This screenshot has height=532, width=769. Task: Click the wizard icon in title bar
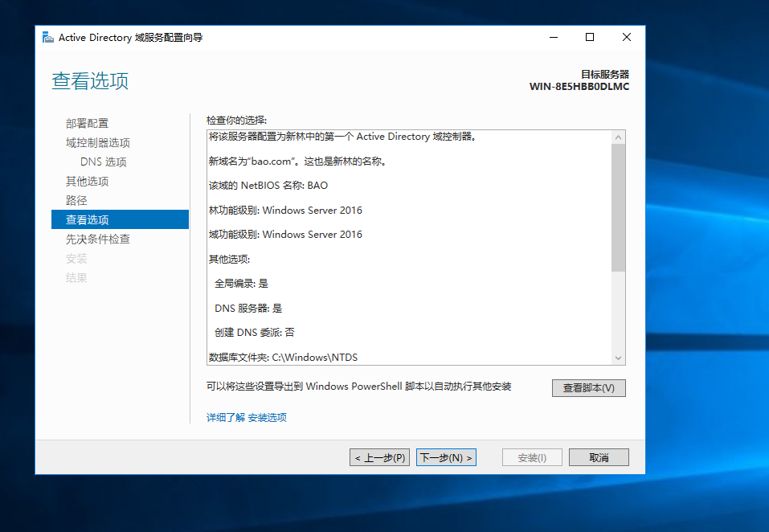(x=48, y=37)
